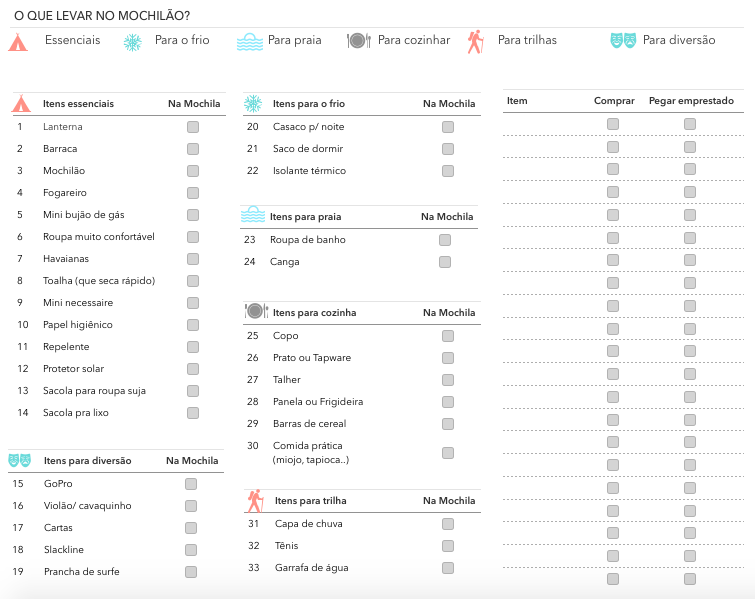This screenshot has width=755, height=599.
Task: Tick Mini bujão de gás checkbox
Action: click(193, 215)
